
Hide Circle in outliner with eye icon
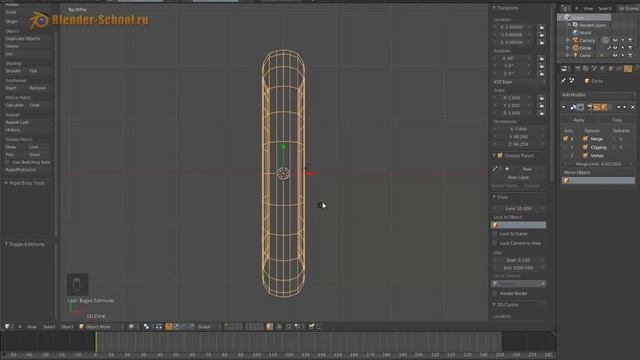(615, 48)
